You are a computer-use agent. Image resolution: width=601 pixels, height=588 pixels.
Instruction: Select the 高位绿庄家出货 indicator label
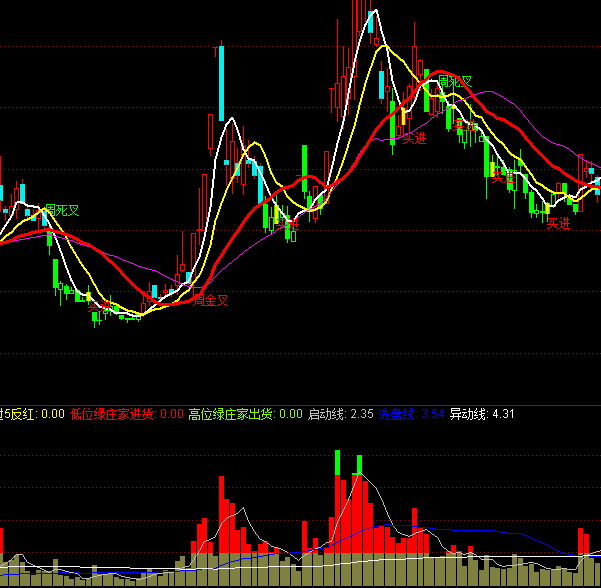[x=231, y=414]
